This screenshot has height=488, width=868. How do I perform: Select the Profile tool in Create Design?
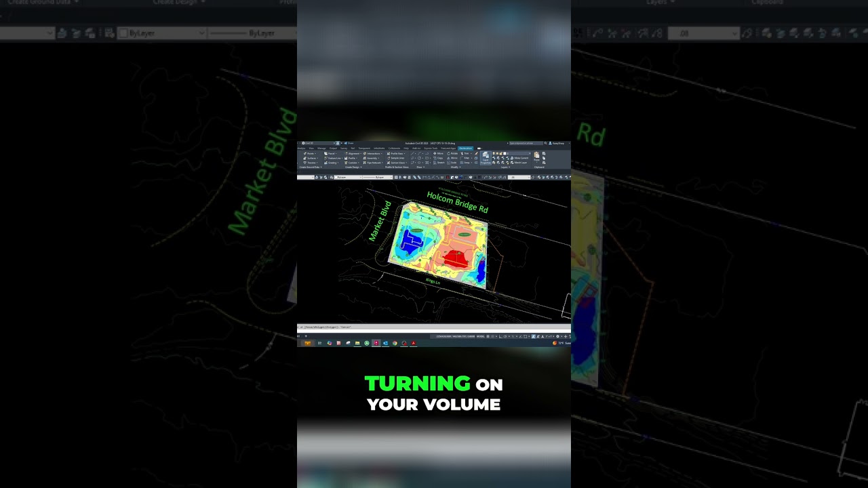(351, 158)
